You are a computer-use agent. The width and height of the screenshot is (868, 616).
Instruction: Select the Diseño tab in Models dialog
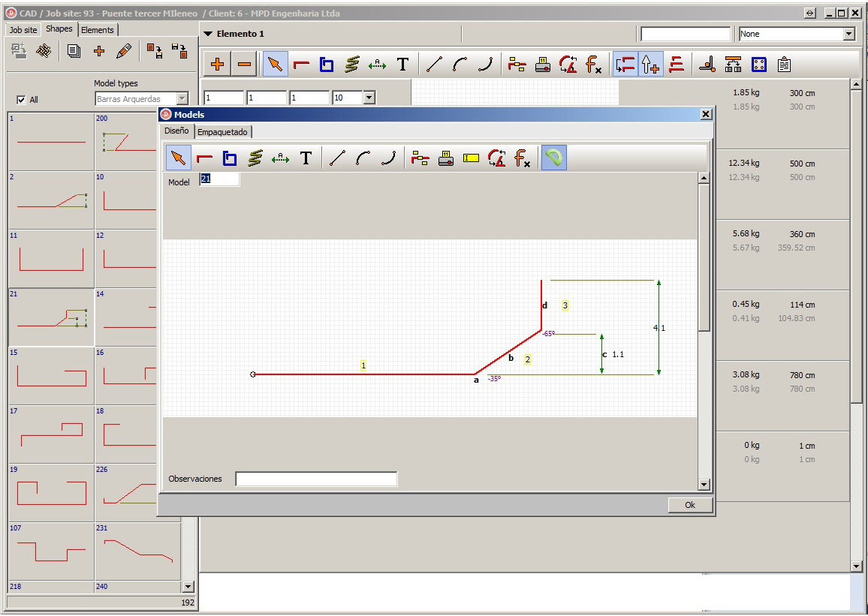[176, 131]
